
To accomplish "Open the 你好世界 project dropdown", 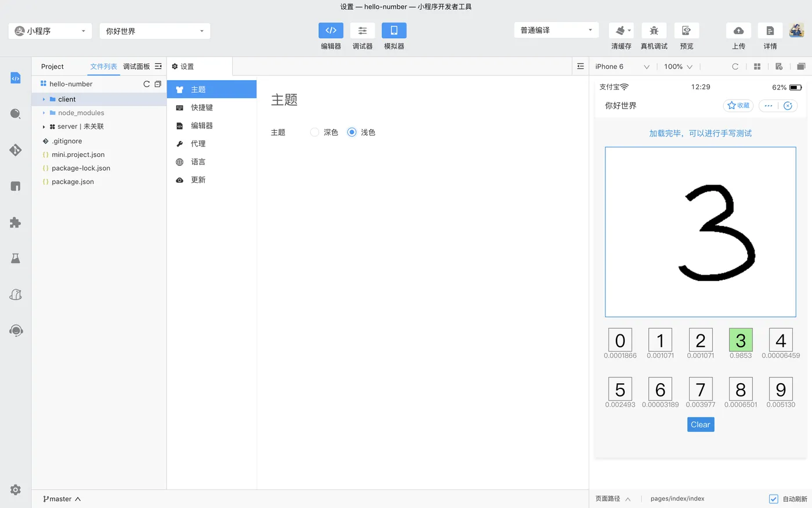I will coord(155,31).
